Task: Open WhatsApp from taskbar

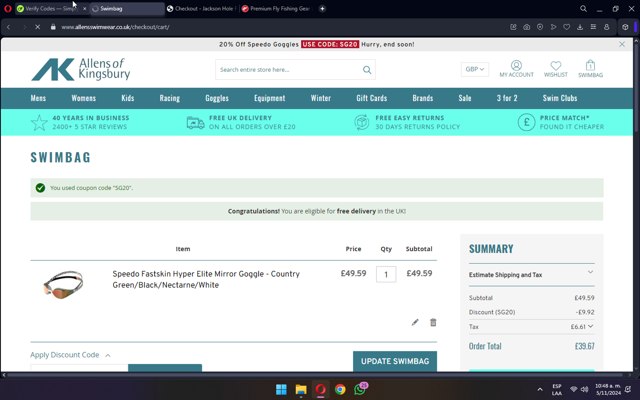Action: (360, 389)
